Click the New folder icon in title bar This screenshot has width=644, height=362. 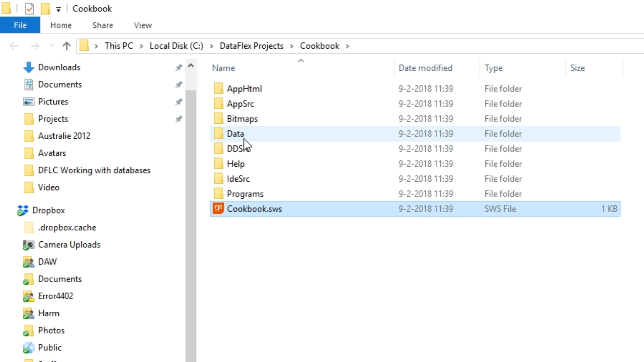45,9
